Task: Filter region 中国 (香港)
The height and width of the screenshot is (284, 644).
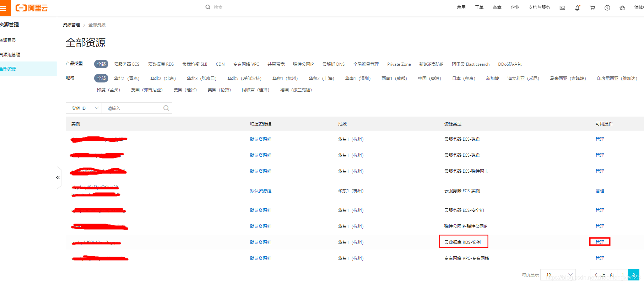Action: pos(429,79)
